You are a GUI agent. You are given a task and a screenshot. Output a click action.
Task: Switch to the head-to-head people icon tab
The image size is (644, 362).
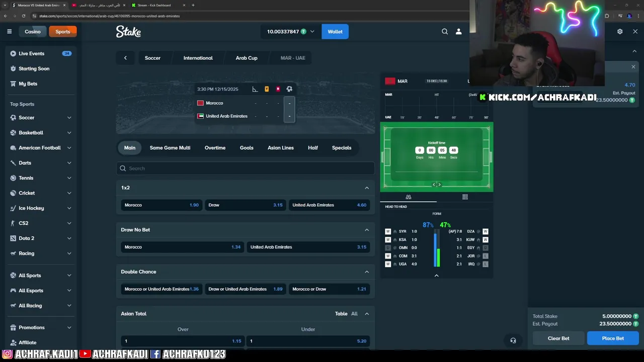[409, 197]
